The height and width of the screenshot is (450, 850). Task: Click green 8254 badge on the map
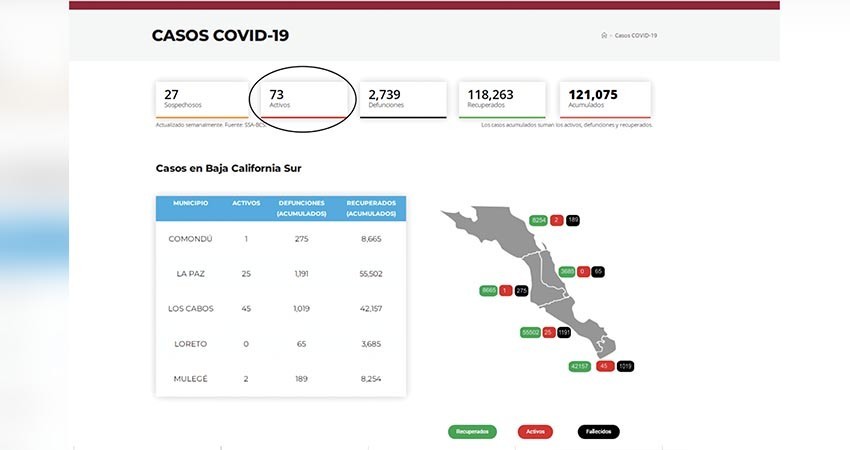[538, 220]
